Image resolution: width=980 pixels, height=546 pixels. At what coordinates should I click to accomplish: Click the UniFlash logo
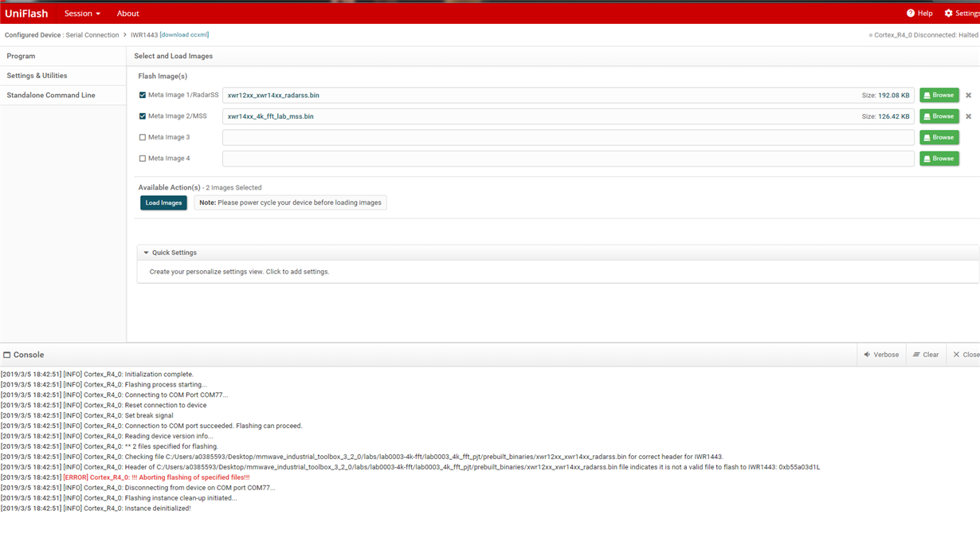coord(26,14)
